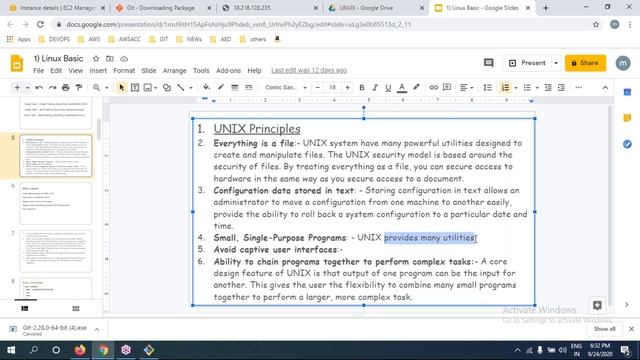Toggle Bold formatting

[362, 87]
